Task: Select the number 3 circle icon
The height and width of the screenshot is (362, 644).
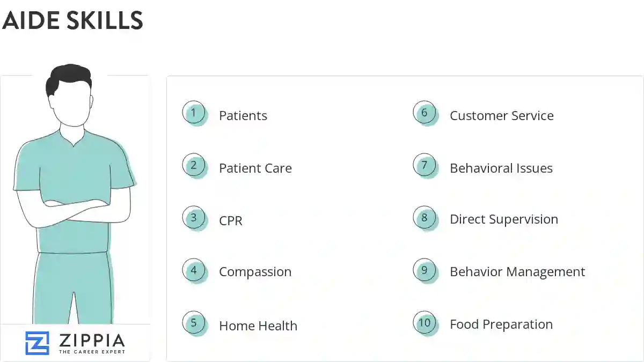Action: click(194, 218)
